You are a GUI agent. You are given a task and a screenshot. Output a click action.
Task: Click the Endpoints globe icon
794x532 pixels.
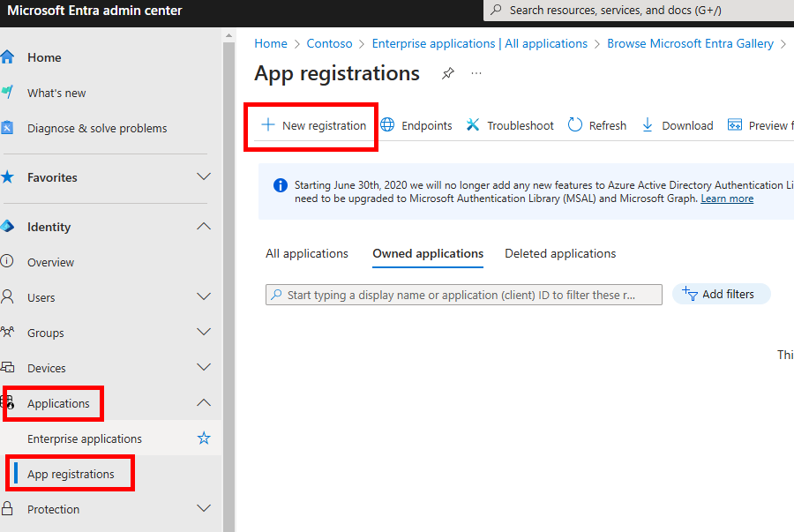(x=387, y=124)
